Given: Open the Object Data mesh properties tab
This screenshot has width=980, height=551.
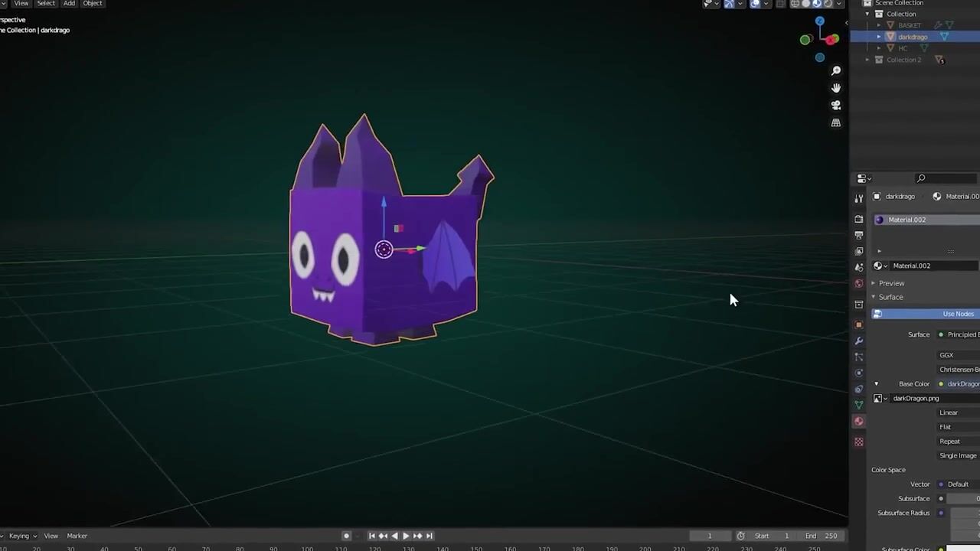Looking at the screenshot, I should (859, 405).
